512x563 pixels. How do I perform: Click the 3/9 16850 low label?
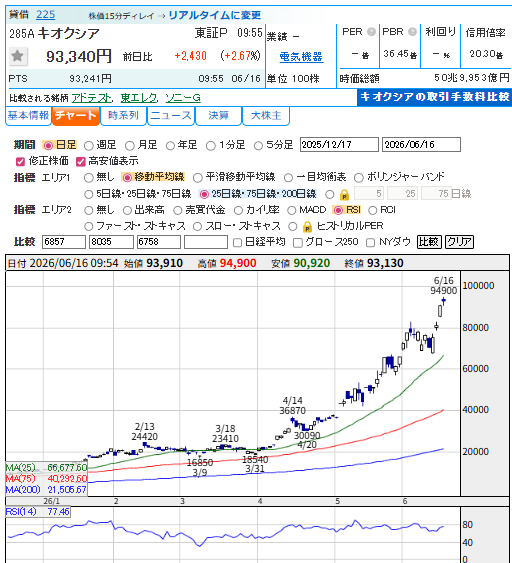point(200,467)
